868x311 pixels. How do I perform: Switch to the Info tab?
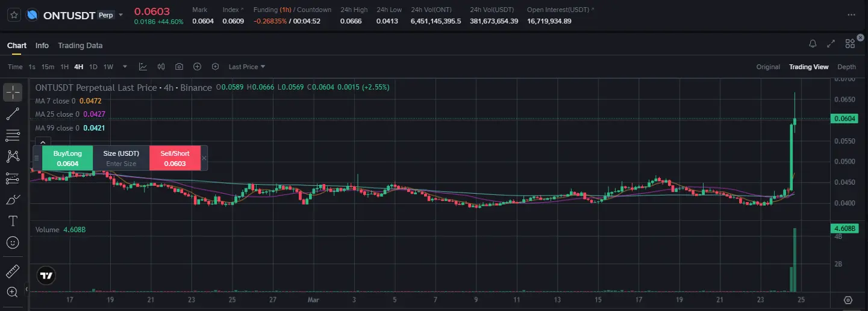point(42,46)
